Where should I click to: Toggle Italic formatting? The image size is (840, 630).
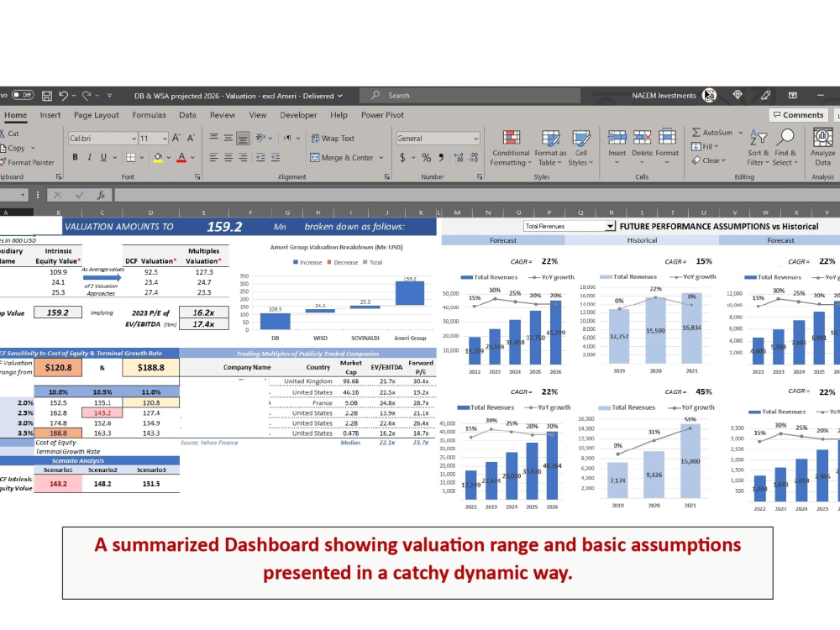[89, 157]
